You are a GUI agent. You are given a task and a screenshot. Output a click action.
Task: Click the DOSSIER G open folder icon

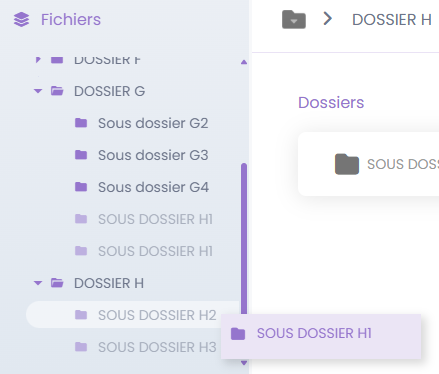coord(57,91)
